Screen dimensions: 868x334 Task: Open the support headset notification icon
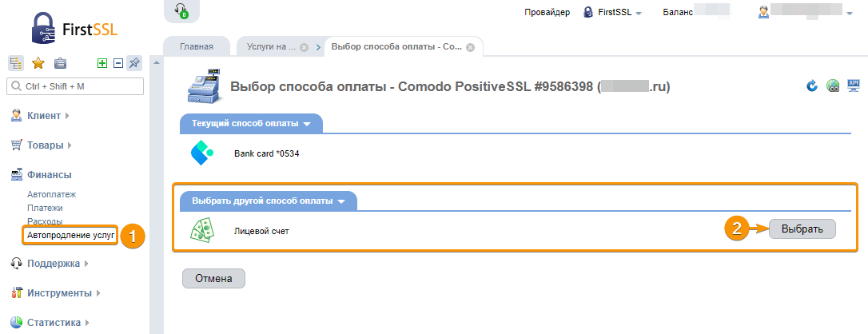[x=181, y=10]
